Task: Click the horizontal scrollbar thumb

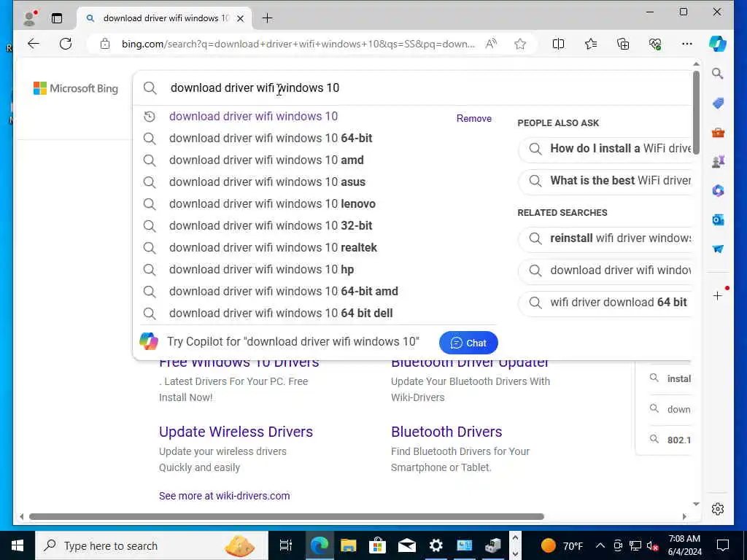Action: click(286, 517)
